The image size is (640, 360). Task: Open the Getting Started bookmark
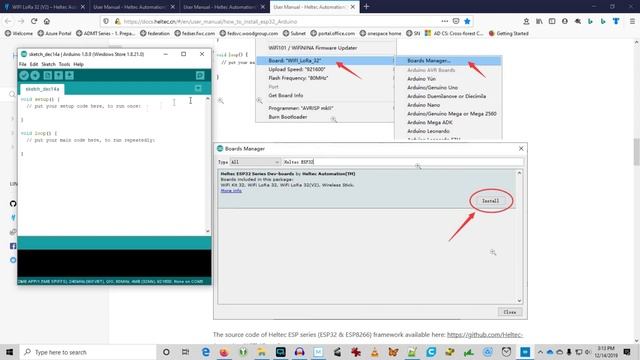point(509,33)
